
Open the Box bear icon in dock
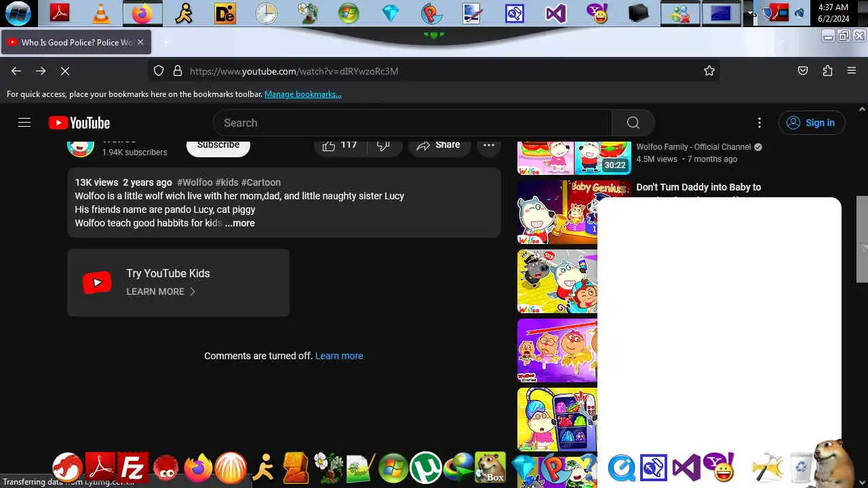click(490, 468)
